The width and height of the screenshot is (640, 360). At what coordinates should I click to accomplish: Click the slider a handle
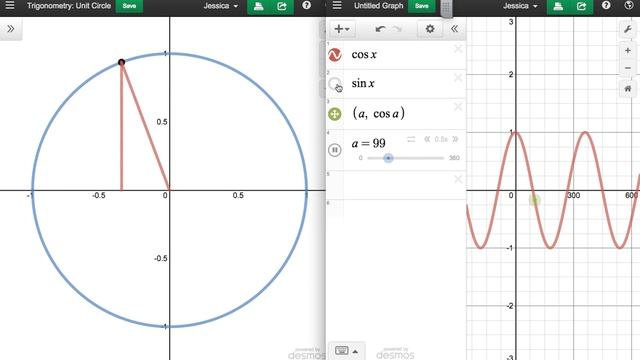(x=388, y=158)
